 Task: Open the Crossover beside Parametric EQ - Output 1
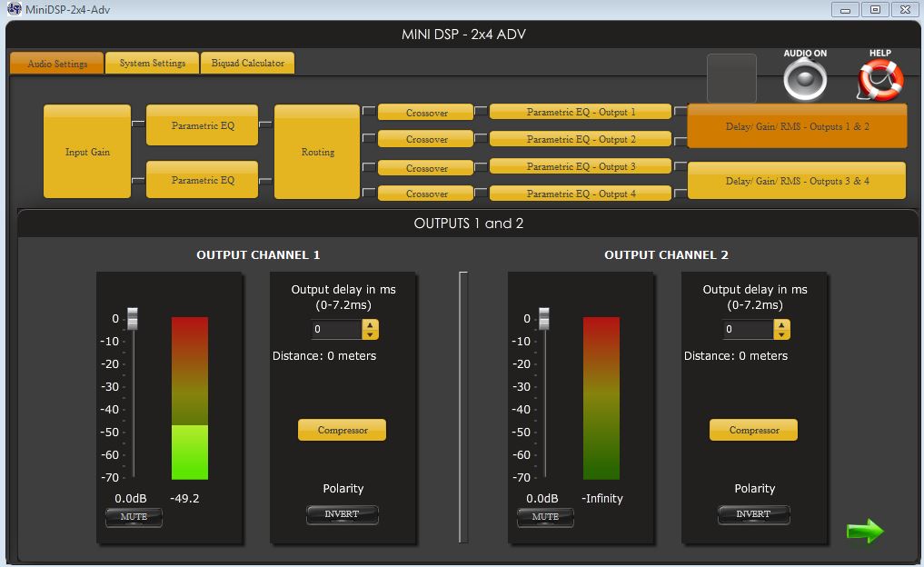pos(425,112)
